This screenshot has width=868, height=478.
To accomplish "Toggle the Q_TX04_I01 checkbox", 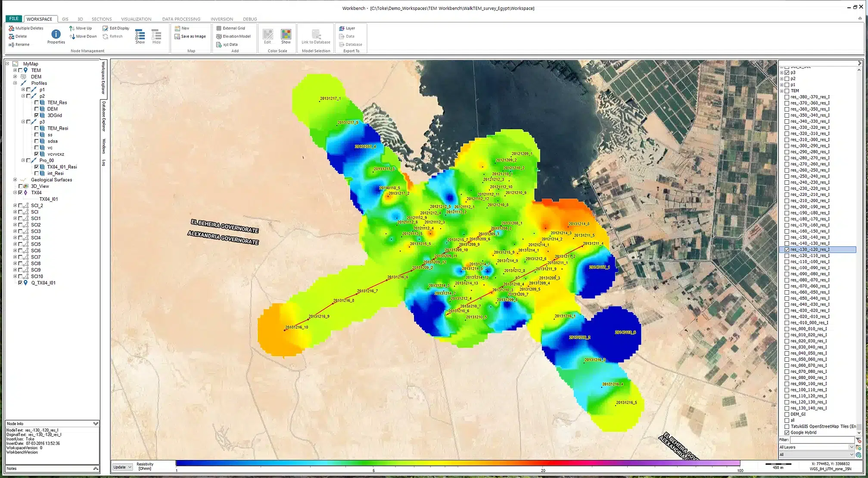I will (20, 283).
